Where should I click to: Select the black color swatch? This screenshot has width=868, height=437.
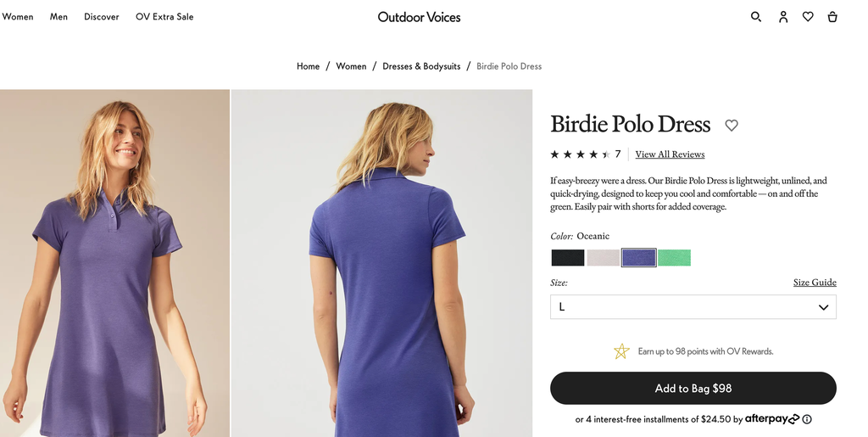(568, 258)
